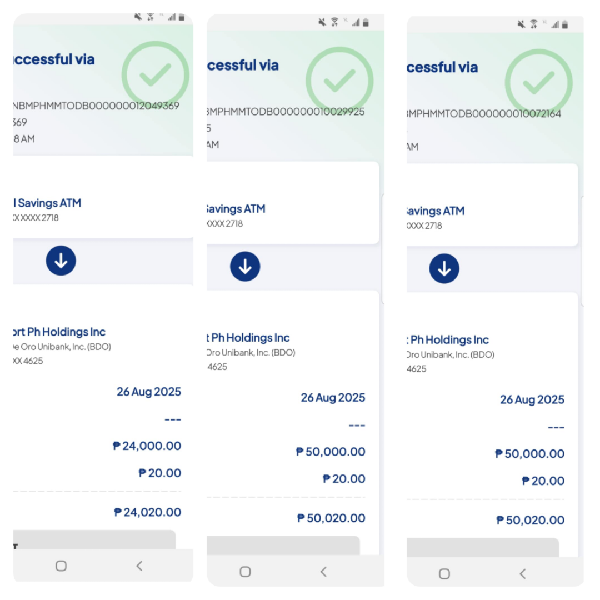Tap the mute status icon above receipt ending 10029925
The image size is (600, 600).
point(320,21)
